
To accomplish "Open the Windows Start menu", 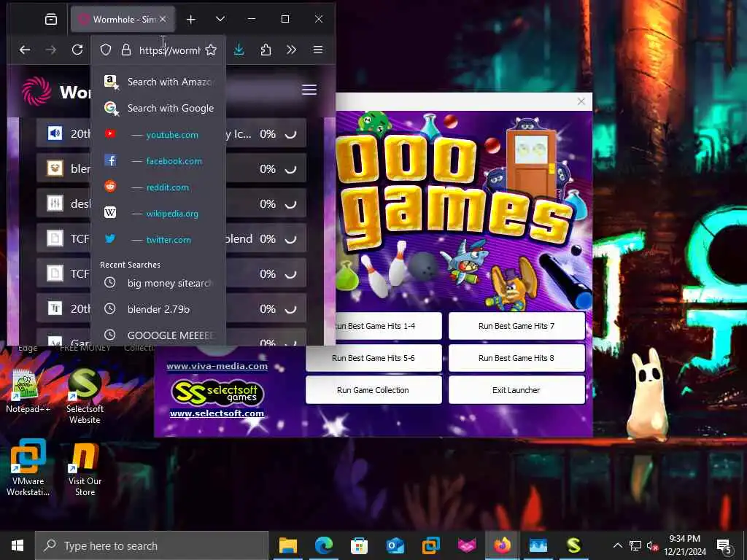I will tap(18, 545).
